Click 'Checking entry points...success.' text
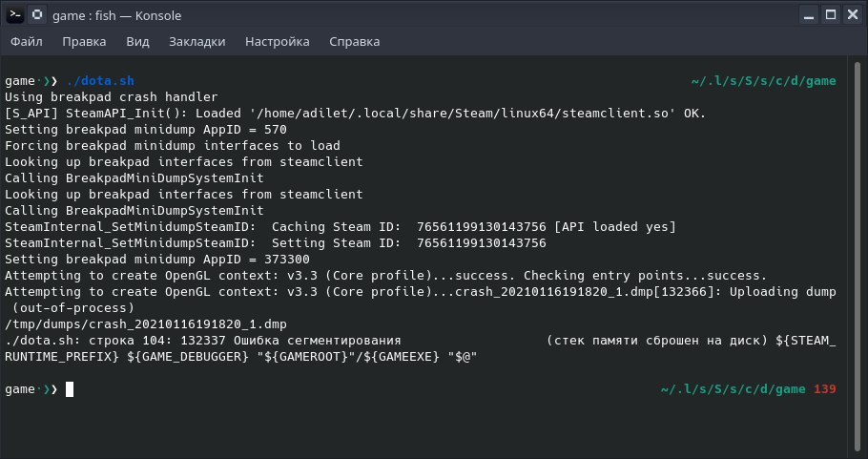 [646, 276]
